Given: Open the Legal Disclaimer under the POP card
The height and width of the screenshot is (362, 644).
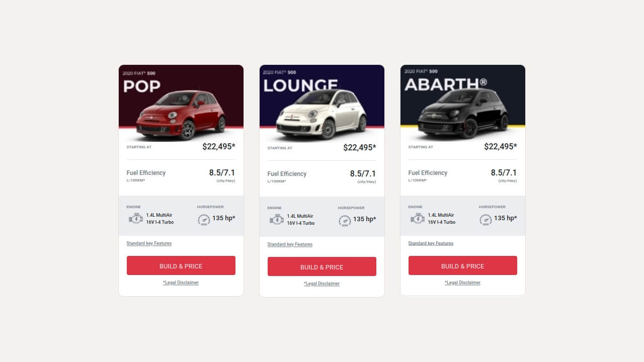Looking at the screenshot, I should tap(181, 282).
